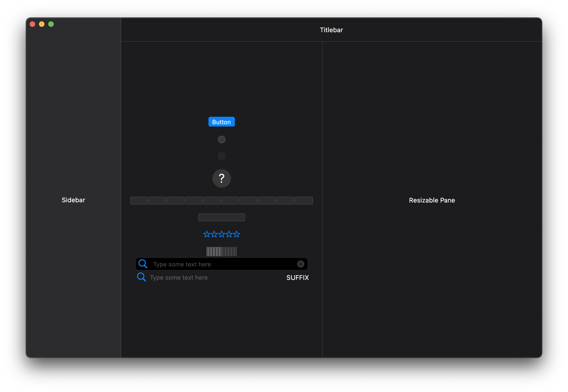Screen dimensions: 568x392
Task: Click the vertical lines relevance indicator
Action: 221,252
